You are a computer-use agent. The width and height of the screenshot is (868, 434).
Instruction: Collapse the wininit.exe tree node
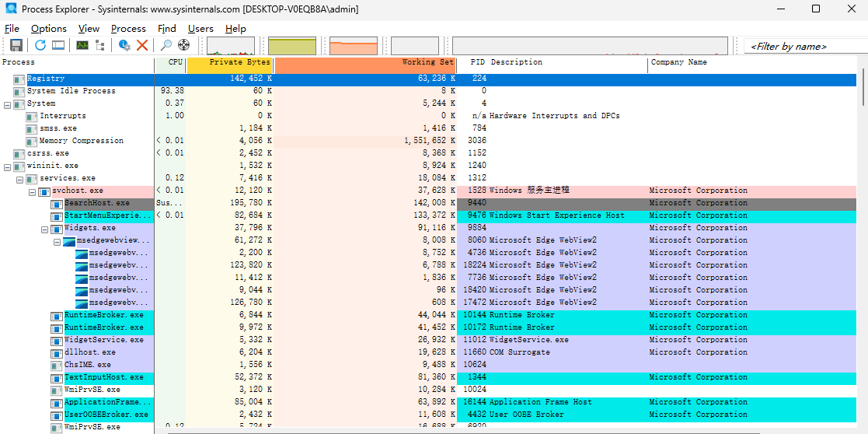tap(7, 166)
